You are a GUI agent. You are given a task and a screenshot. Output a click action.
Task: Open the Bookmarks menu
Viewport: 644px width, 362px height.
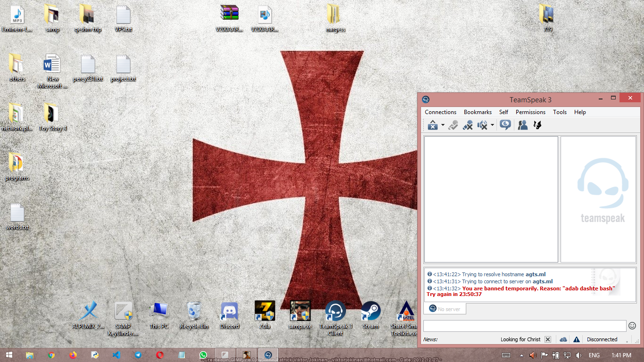coord(478,112)
